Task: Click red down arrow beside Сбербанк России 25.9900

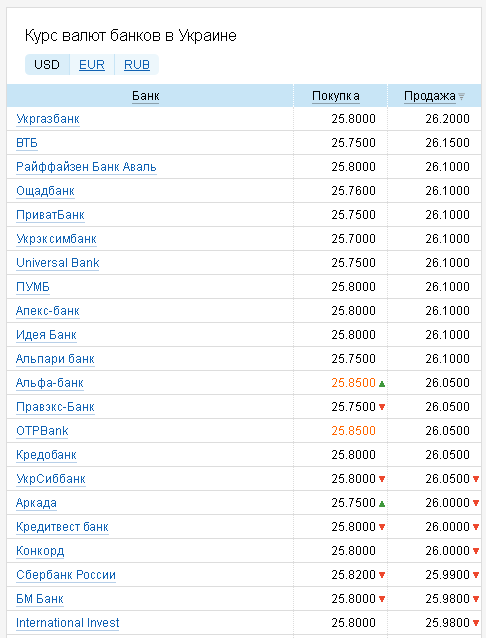Action: [x=476, y=575]
